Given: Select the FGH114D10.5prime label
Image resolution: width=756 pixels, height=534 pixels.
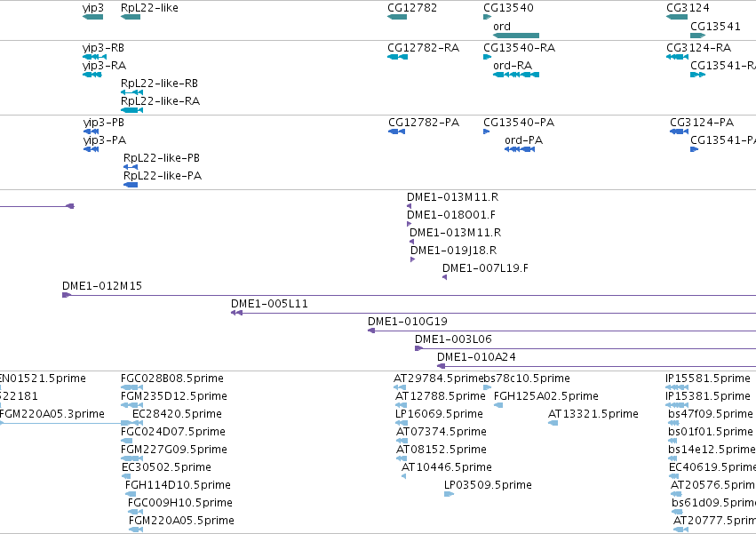Looking at the screenshot, I should click(178, 485).
